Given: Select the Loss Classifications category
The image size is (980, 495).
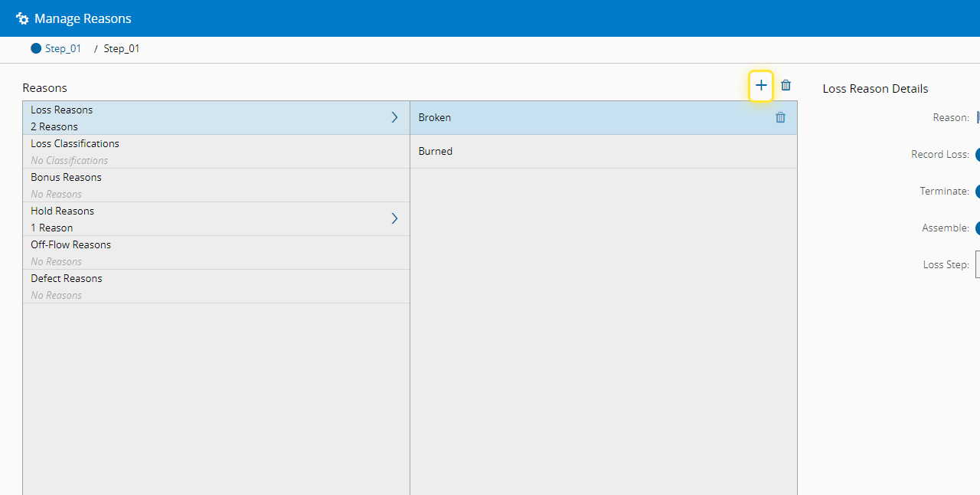Looking at the screenshot, I should point(216,152).
